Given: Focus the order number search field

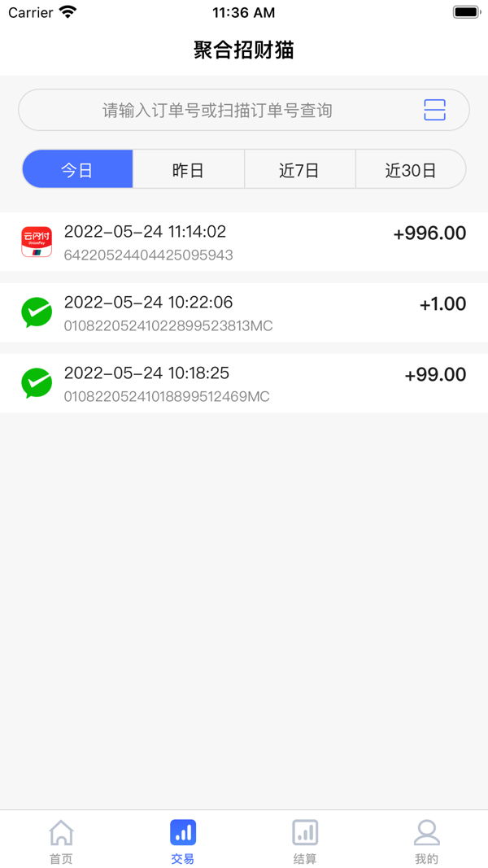Looking at the screenshot, I should [244, 110].
